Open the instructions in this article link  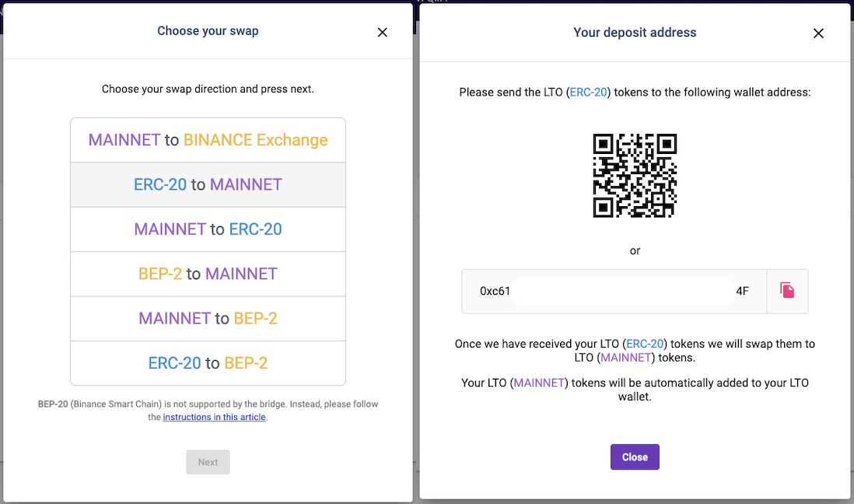(214, 418)
